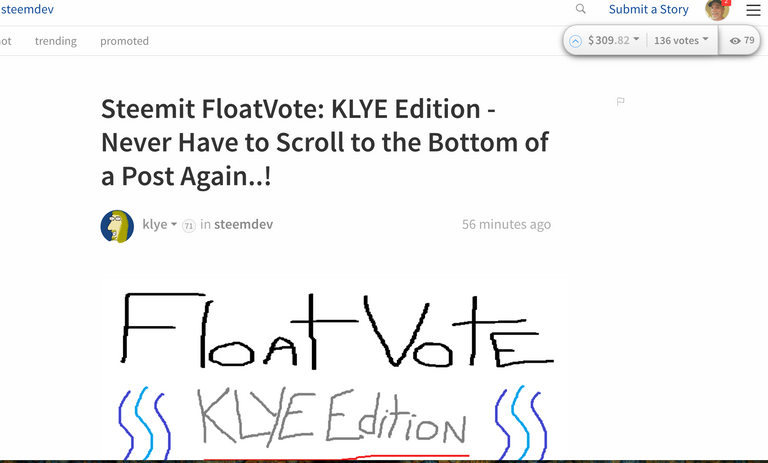Expand the $309.82 payout dropdown
Screen dimensions: 768x463
pos(613,40)
